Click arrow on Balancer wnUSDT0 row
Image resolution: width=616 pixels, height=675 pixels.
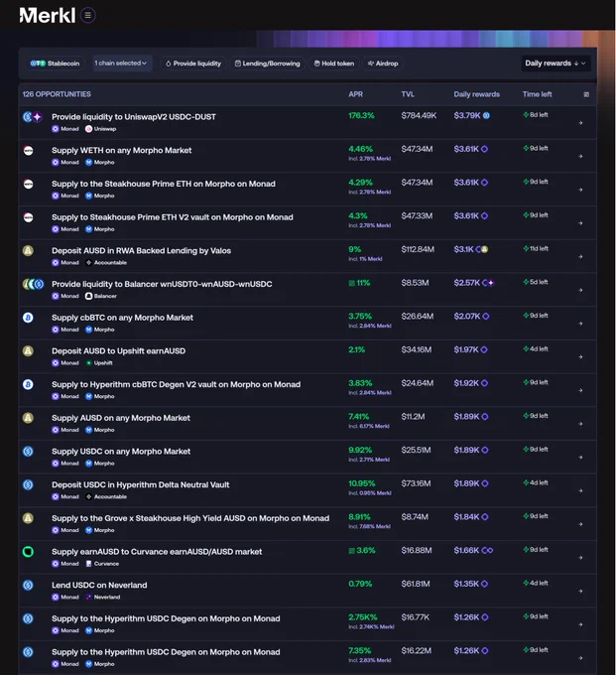pyautogui.click(x=580, y=290)
